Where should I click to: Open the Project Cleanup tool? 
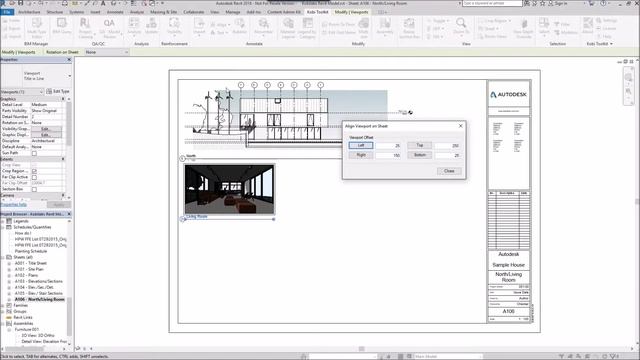click(85, 28)
